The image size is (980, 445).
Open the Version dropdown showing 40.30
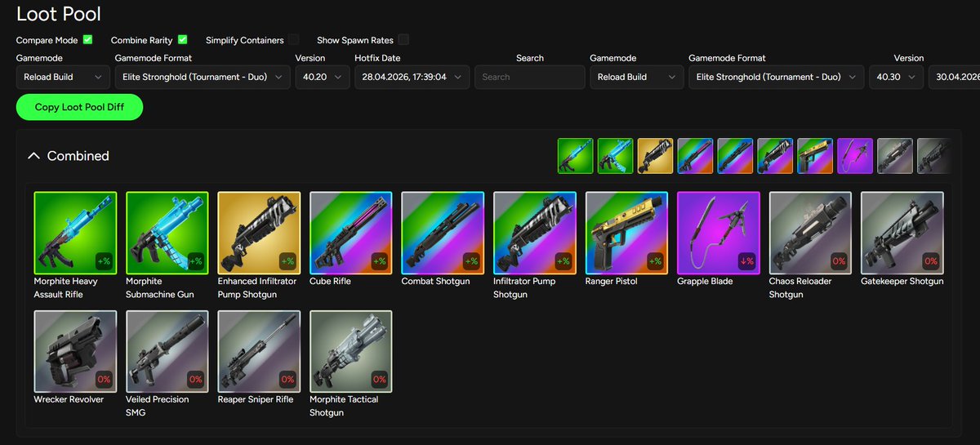point(896,77)
